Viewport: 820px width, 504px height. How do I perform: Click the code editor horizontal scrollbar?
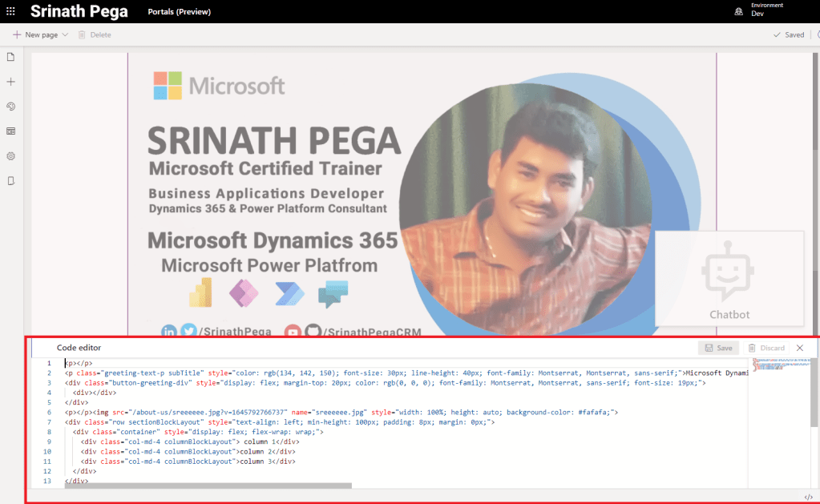coord(208,486)
